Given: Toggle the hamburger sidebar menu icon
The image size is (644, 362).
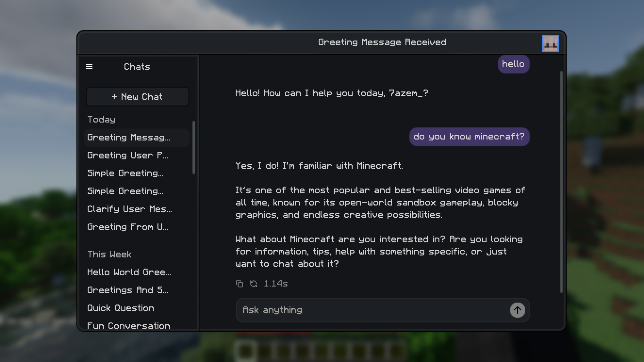Looking at the screenshot, I should click(89, 66).
